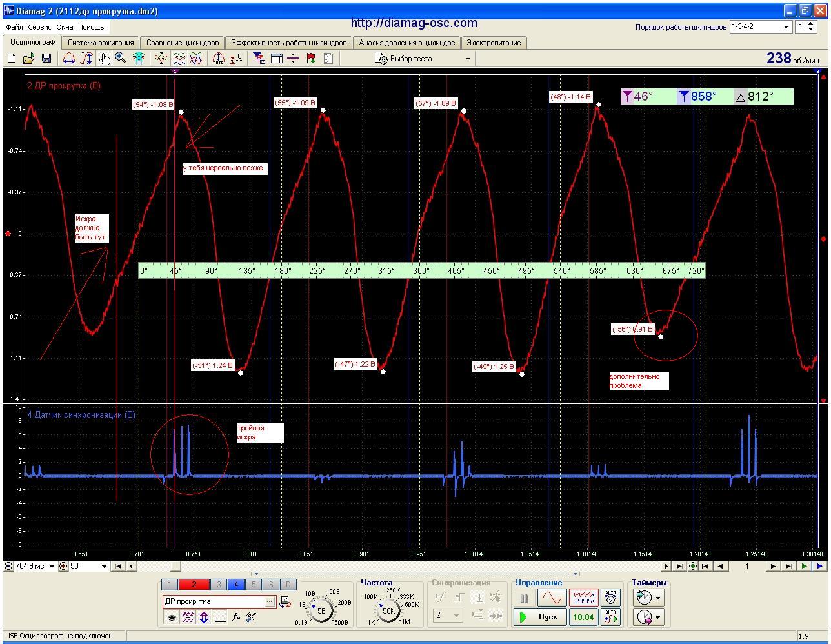Toggle digital channel D button
Viewport: 831px width, 644px height.
coord(288,585)
